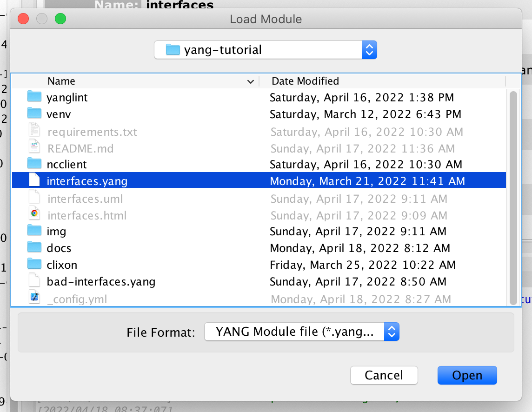Click the README.md document icon
This screenshot has width=532, height=412.
pos(34,147)
